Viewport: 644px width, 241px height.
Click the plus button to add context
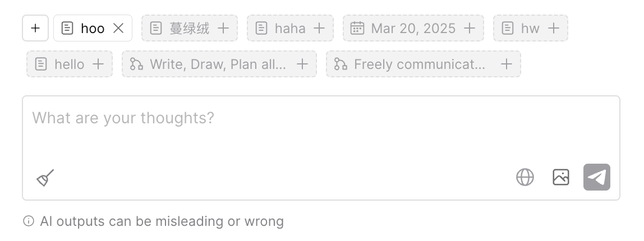(35, 28)
